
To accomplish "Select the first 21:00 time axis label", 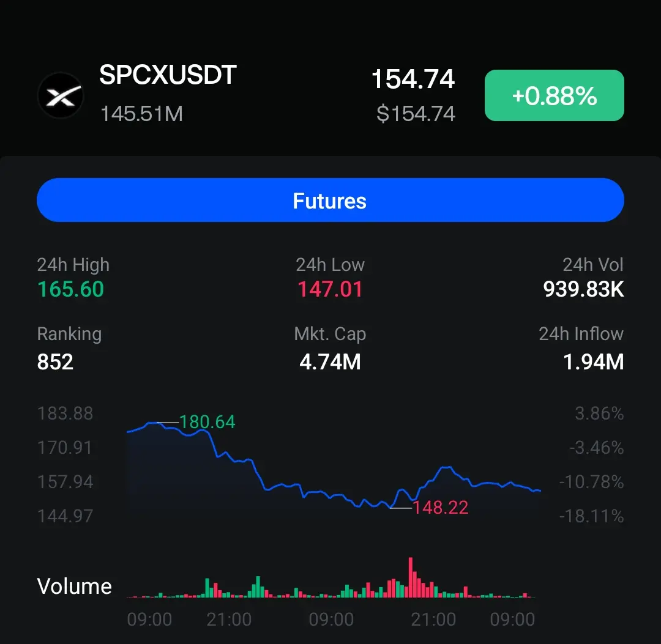I will (229, 620).
